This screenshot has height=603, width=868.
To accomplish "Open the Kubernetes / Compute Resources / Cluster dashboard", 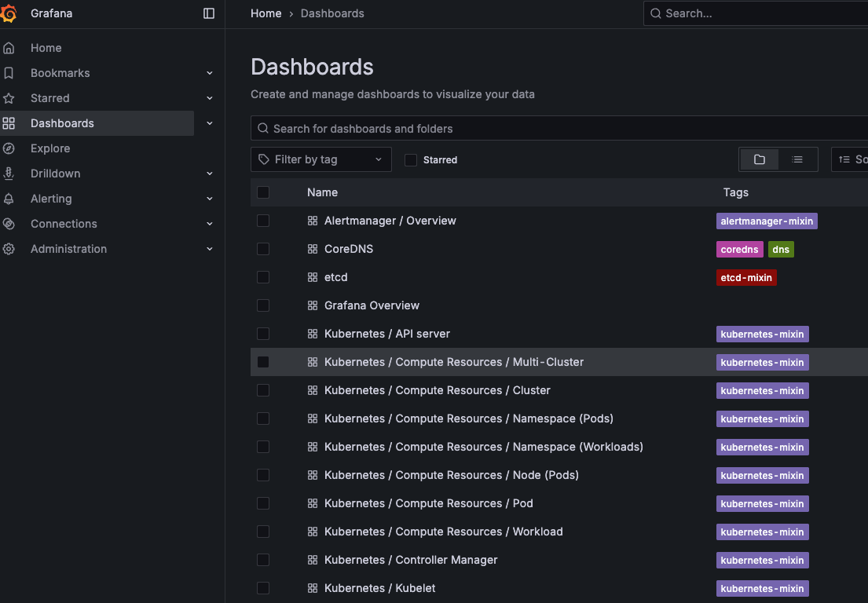I will (438, 390).
